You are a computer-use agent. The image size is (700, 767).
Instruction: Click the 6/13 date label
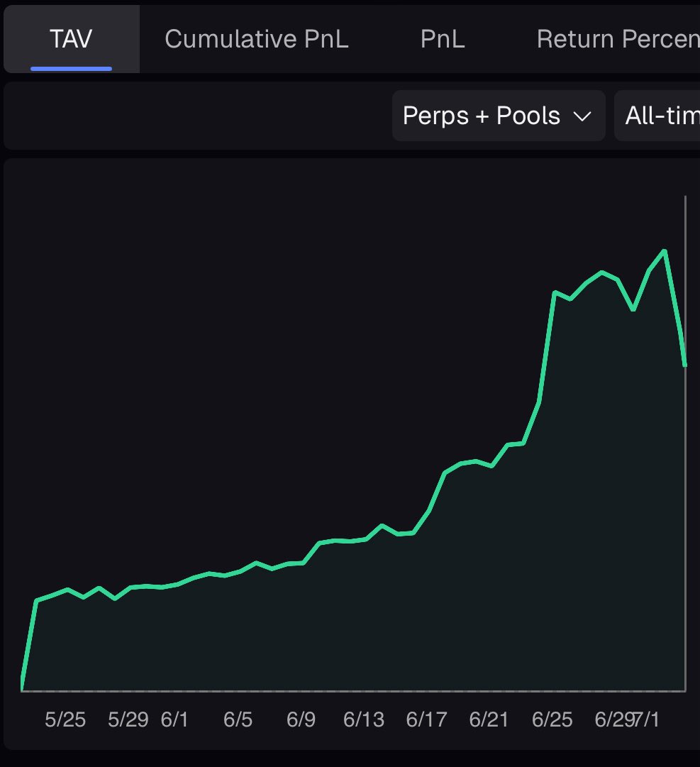pos(364,719)
